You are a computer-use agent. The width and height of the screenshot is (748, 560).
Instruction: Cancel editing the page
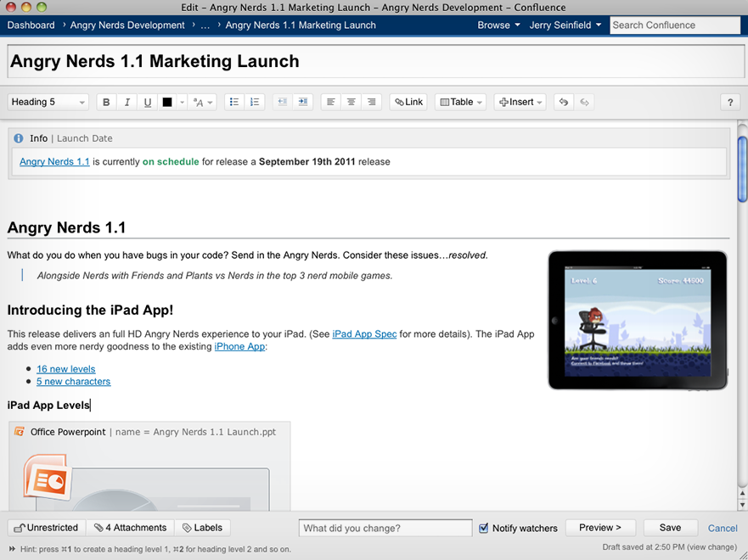pos(723,528)
